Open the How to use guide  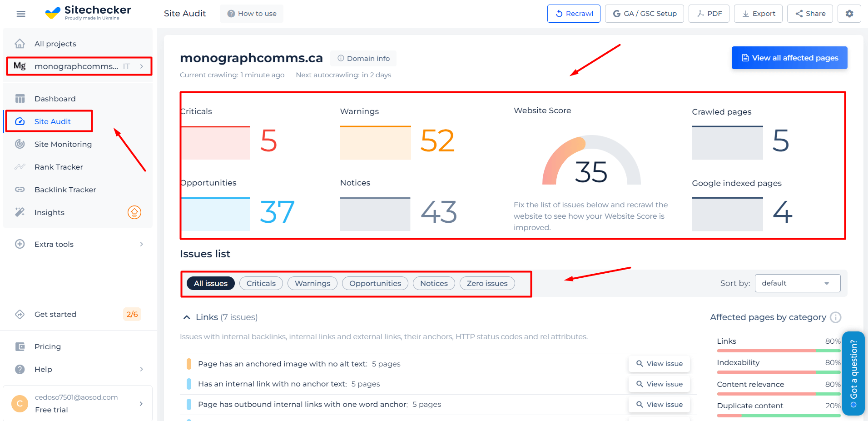pyautogui.click(x=252, y=14)
